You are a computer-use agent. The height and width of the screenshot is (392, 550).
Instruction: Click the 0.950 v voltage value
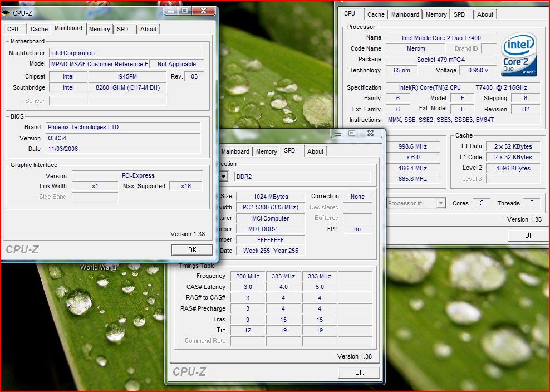(478, 70)
